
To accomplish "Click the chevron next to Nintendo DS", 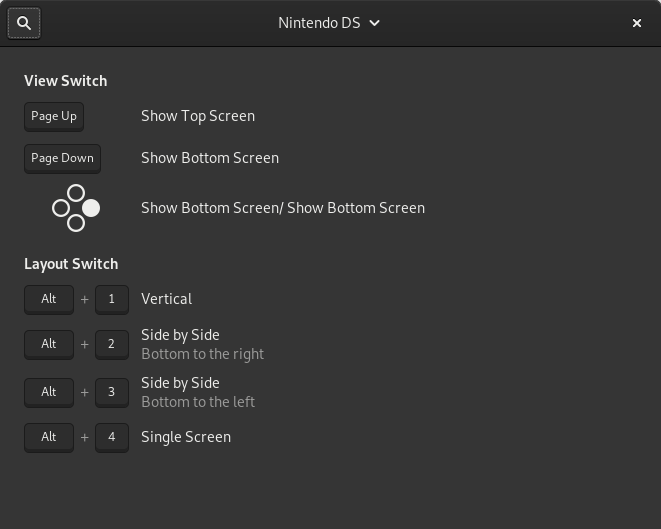I will point(374,23).
